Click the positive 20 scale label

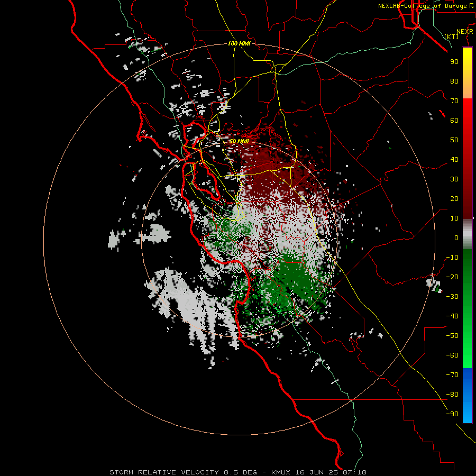(454, 198)
